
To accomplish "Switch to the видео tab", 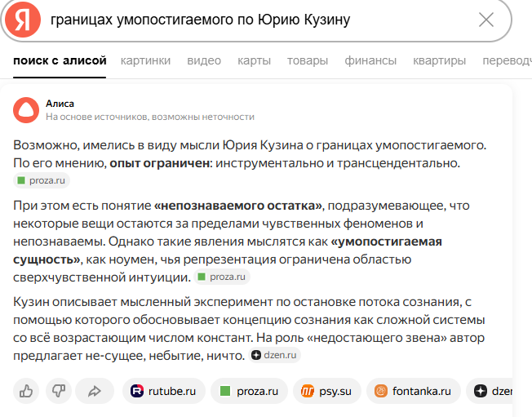I will point(204,60).
